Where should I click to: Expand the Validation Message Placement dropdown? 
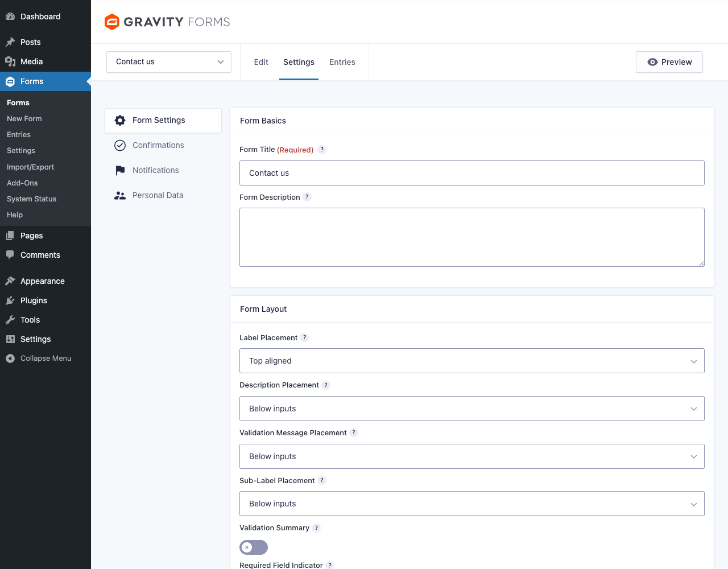pyautogui.click(x=472, y=456)
